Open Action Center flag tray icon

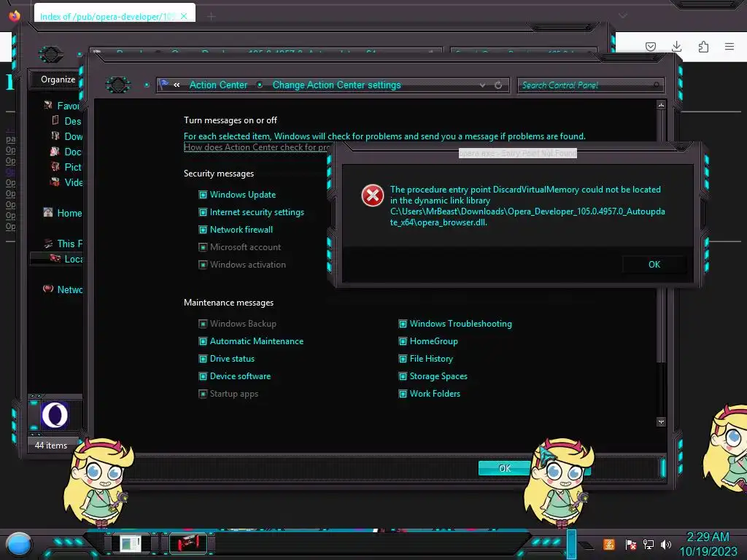631,544
